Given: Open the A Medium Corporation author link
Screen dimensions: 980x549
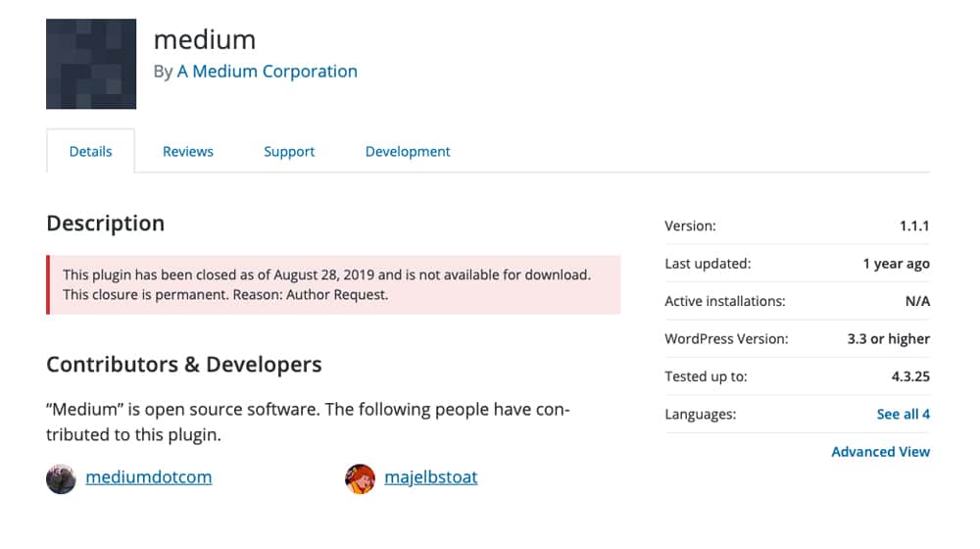Looking at the screenshot, I should (267, 72).
